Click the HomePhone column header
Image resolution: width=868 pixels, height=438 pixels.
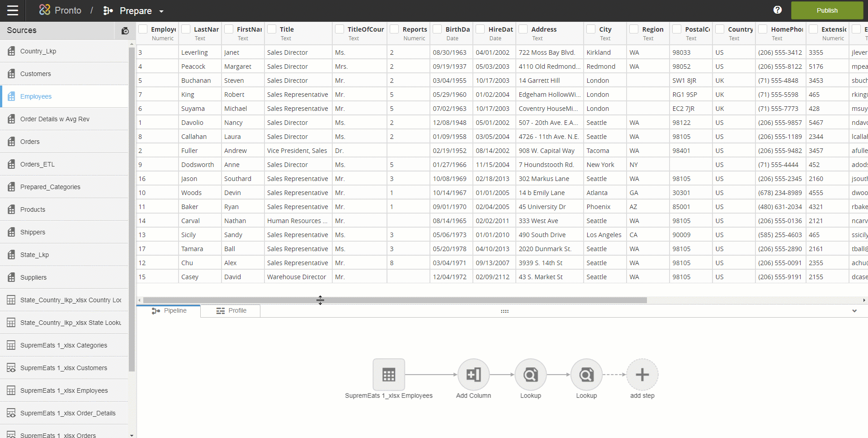tap(780, 33)
